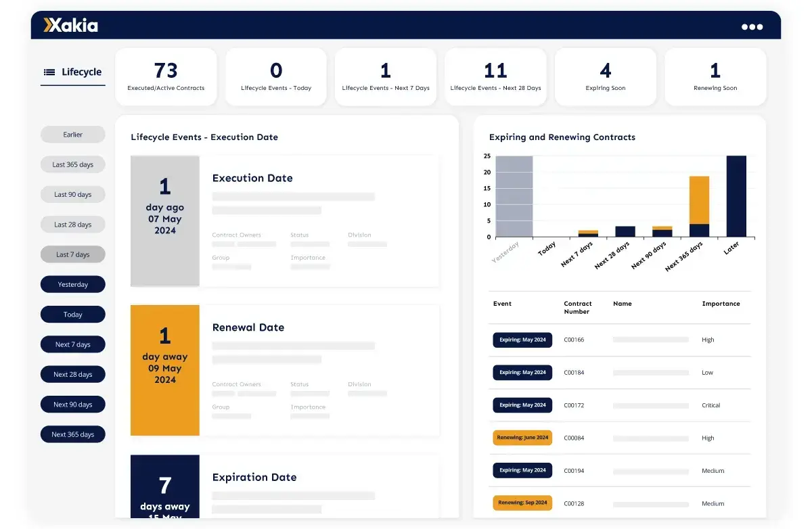Click the "Expiring Soon" summary card

[x=605, y=76]
